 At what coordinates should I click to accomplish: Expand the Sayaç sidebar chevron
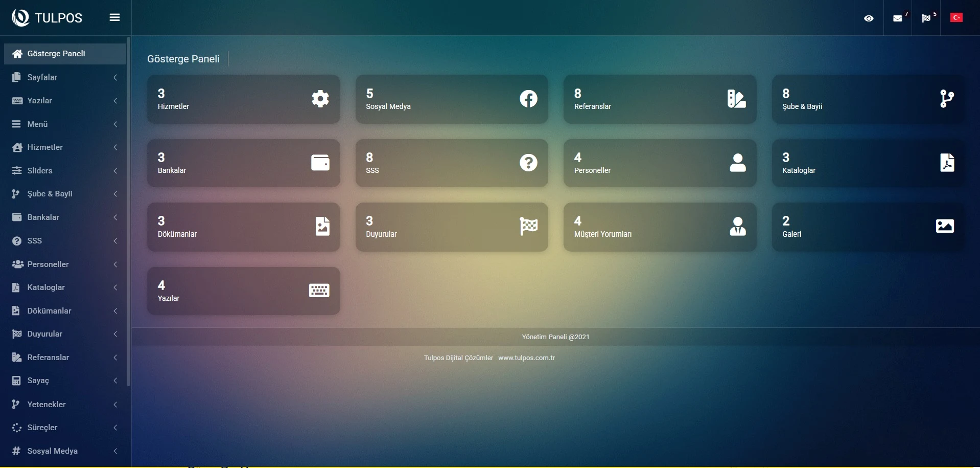[115, 381]
